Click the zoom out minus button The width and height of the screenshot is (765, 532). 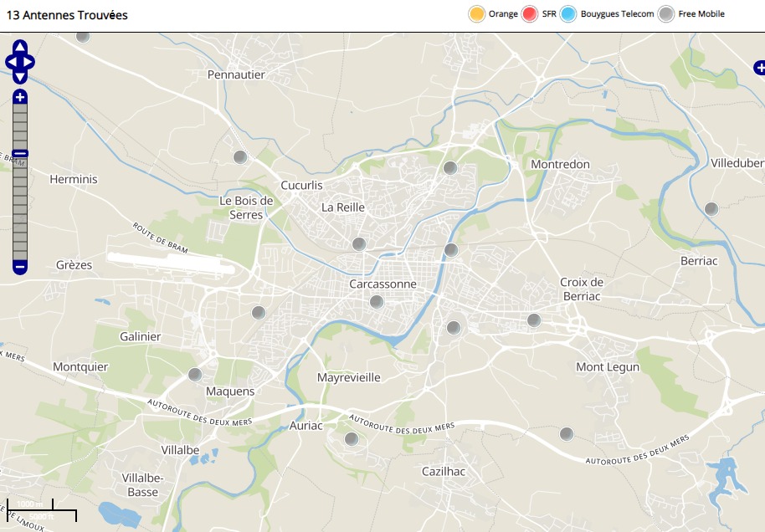tap(20, 268)
